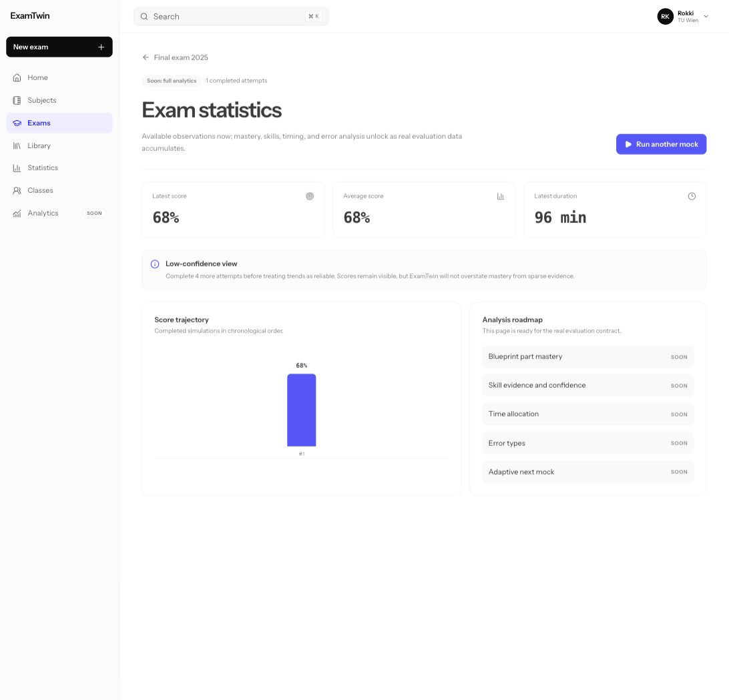The height and width of the screenshot is (700, 729).
Task: Click the Classes people icon
Action: point(17,191)
